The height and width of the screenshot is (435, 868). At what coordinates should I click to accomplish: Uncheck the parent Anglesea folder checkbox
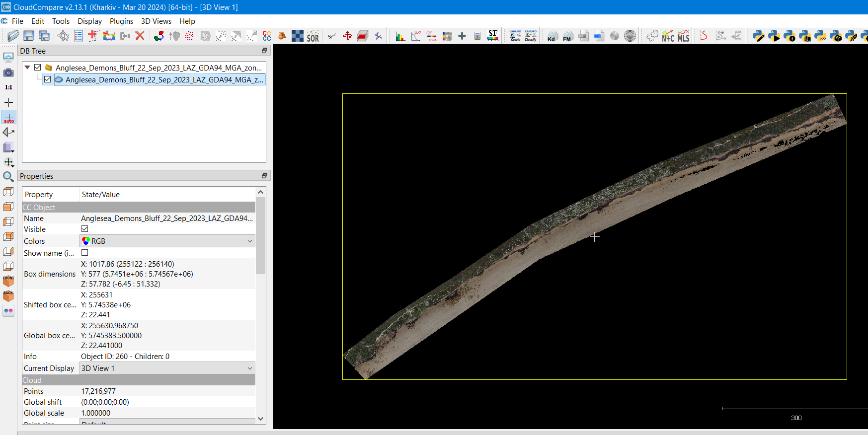click(x=38, y=68)
